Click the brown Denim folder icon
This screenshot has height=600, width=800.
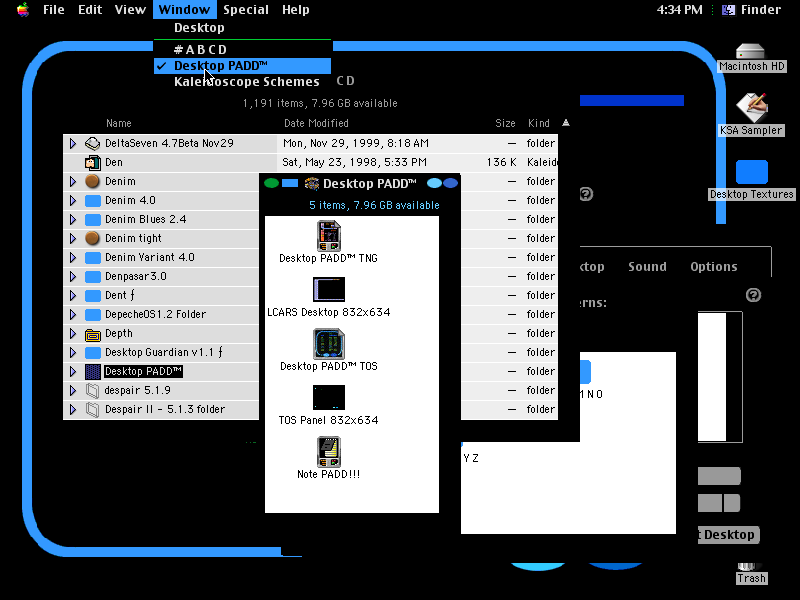pyautogui.click(x=92, y=181)
